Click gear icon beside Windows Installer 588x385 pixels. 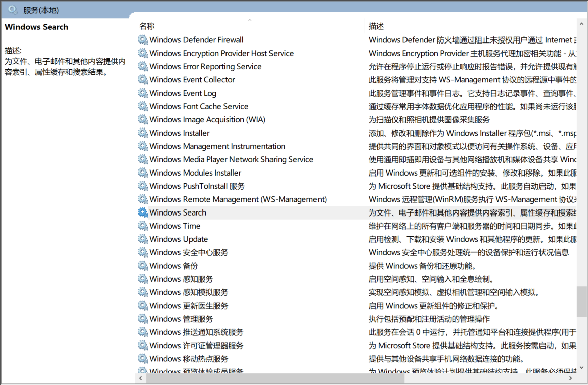tap(143, 133)
